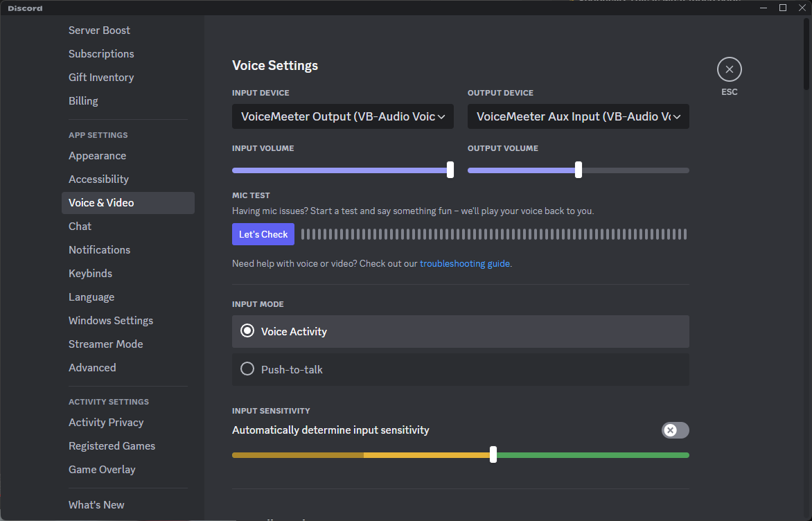Open Streamer Mode settings
The height and width of the screenshot is (521, 812).
pyautogui.click(x=105, y=344)
